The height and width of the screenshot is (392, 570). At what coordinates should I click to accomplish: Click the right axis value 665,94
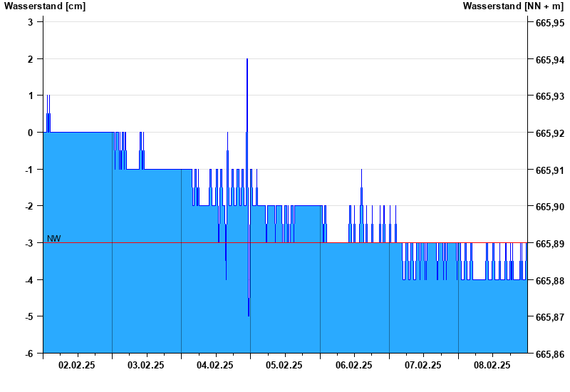pos(550,60)
